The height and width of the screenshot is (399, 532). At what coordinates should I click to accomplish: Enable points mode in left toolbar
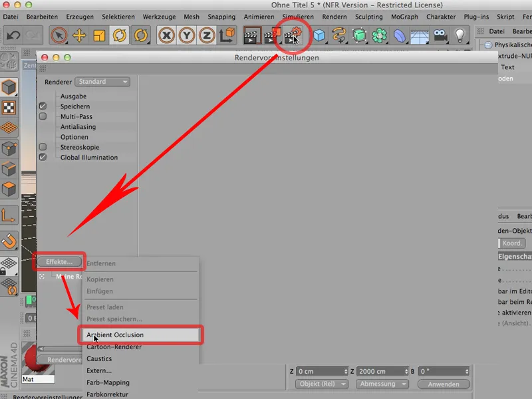click(9, 148)
